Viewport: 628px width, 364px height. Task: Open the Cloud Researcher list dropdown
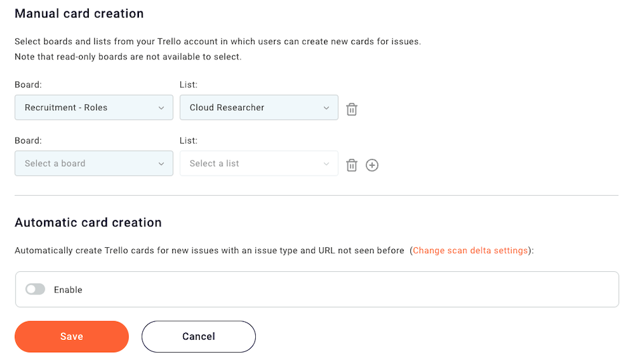tap(259, 108)
